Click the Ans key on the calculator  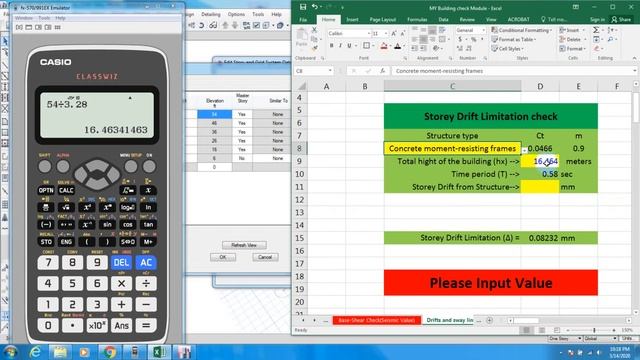point(121,325)
